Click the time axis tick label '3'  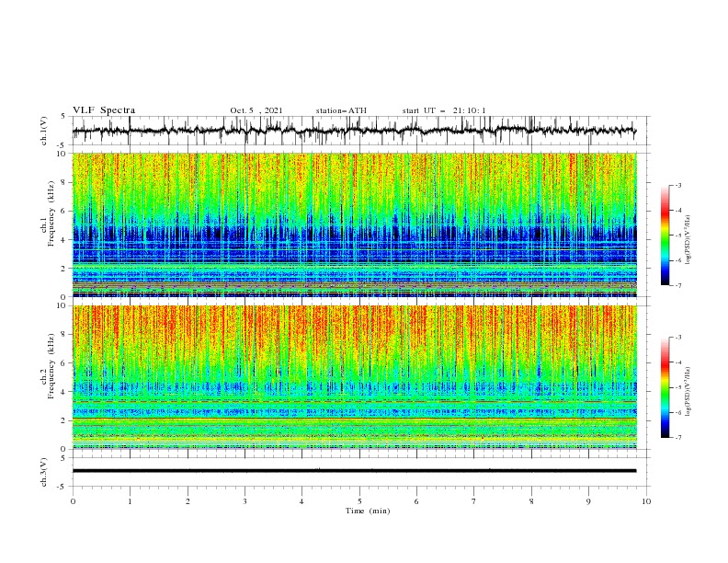tap(245, 501)
